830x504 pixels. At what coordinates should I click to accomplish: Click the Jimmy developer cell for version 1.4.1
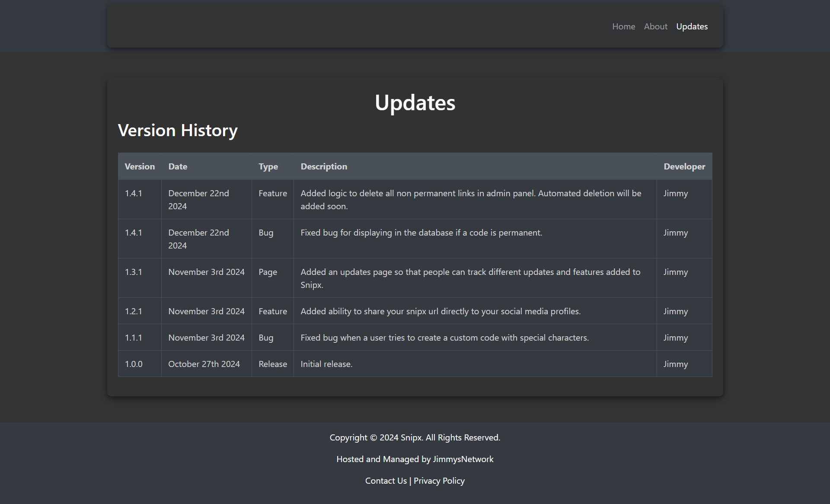pos(675,193)
